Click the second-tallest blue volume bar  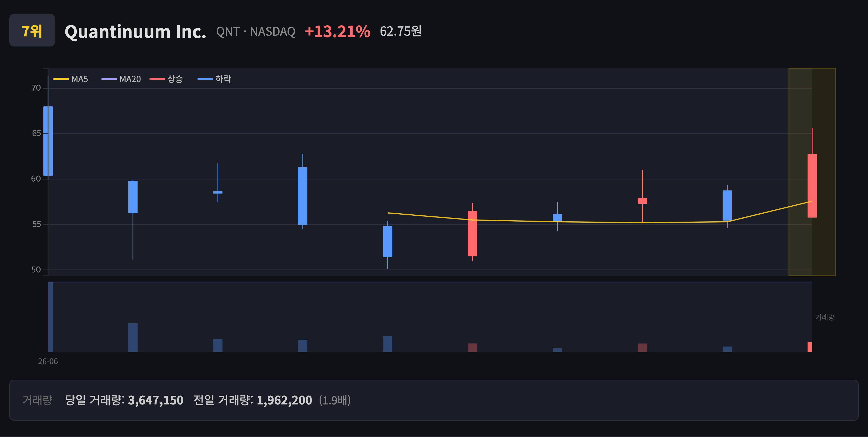(133, 338)
